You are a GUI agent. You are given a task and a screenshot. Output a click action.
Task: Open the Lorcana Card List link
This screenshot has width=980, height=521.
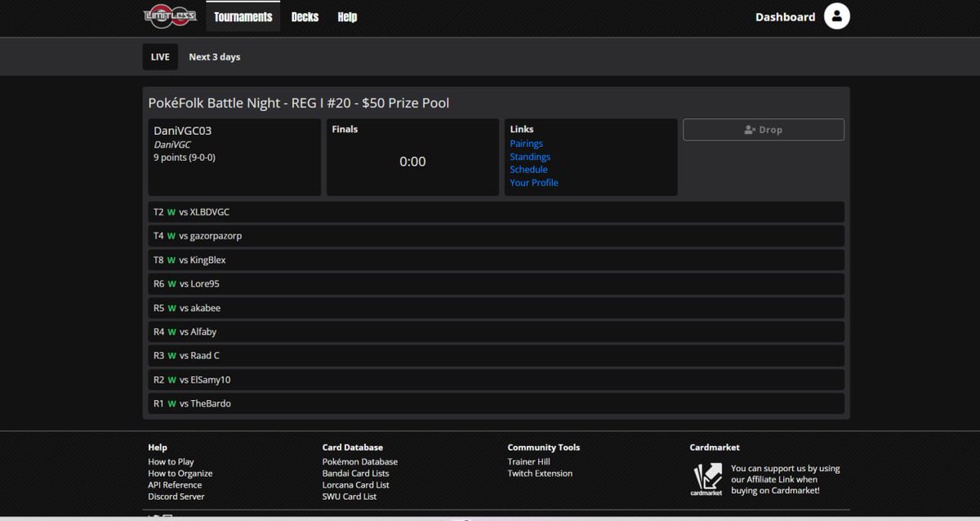point(356,485)
